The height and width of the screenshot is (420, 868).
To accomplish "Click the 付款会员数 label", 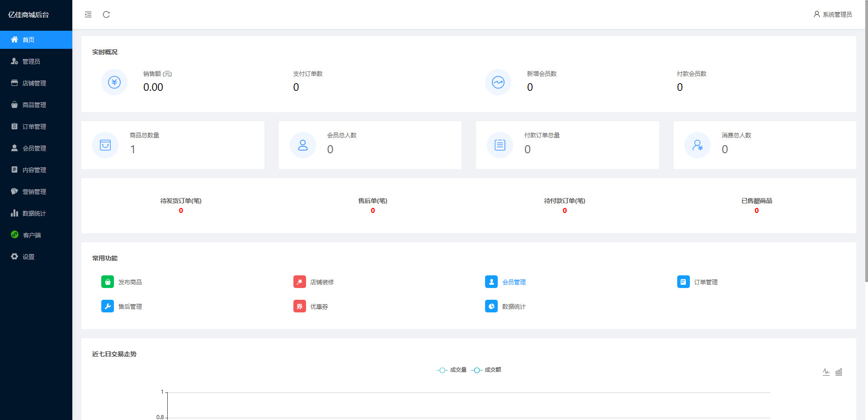I will pos(692,74).
